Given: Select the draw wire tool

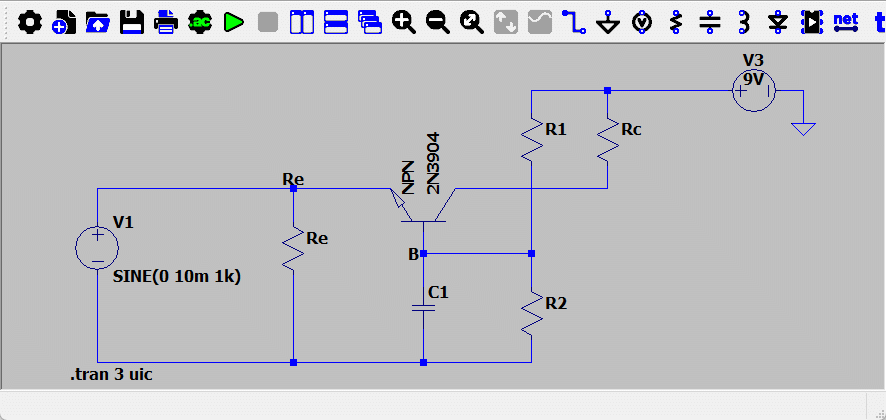Looking at the screenshot, I should coord(574,22).
